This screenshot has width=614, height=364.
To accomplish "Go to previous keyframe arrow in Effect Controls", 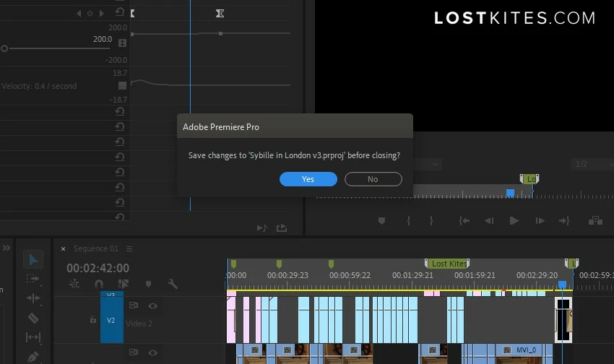I will point(79,13).
